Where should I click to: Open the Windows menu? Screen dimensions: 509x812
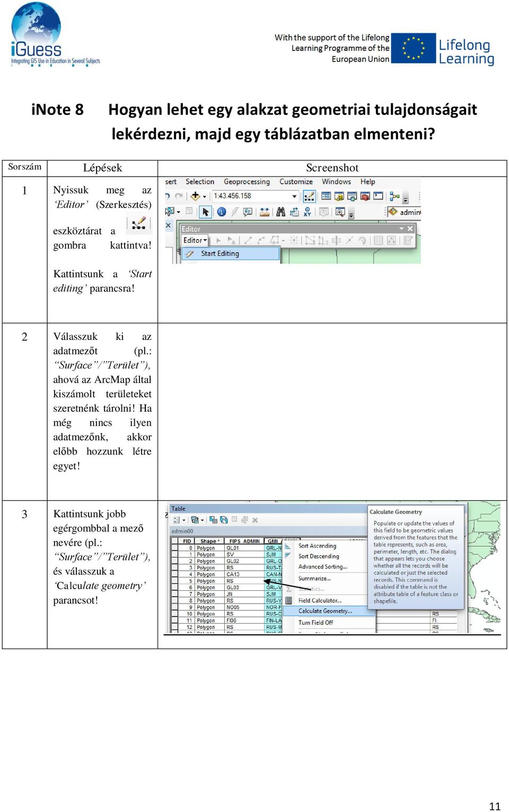(x=336, y=181)
